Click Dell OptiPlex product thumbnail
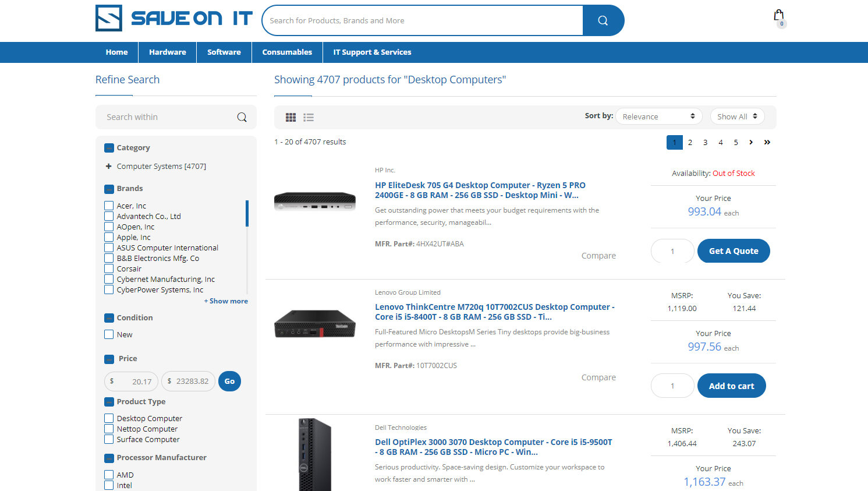Image resolution: width=868 pixels, height=491 pixels. tap(315, 454)
